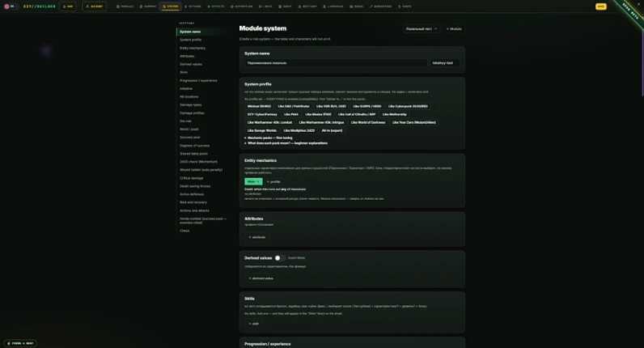The width and height of the screenshot is (644, 348).
Task: Choose the Like Year Zero preset
Action: click(414, 122)
